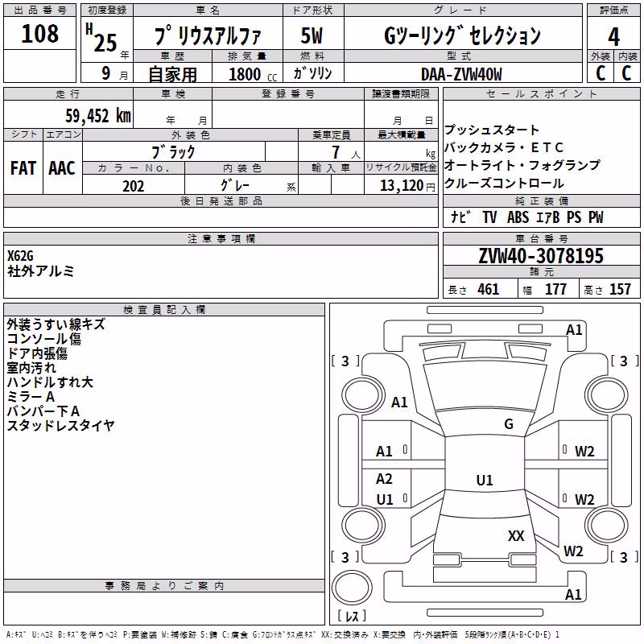644x644 pixels.
Task: Click the G mark on the windshield
Action: coord(509,424)
